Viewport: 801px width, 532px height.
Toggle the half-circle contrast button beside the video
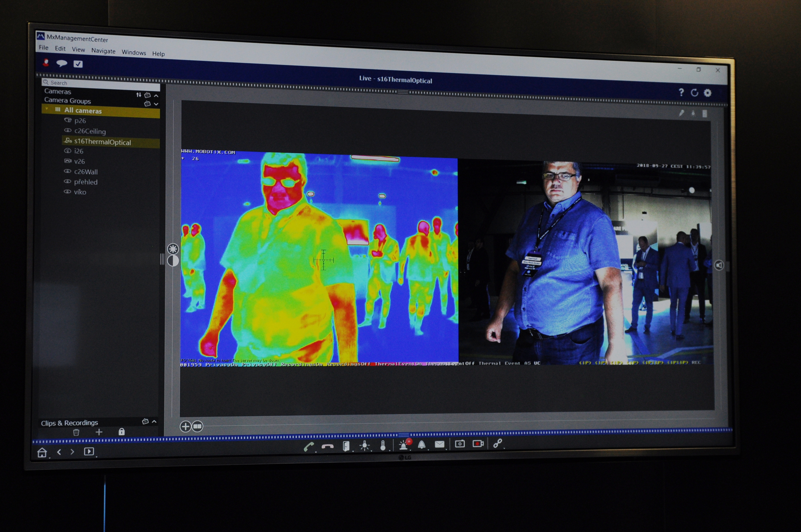coord(173,261)
